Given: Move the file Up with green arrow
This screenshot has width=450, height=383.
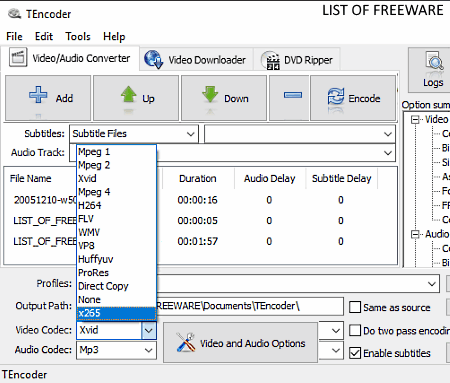Looking at the screenshot, I should tap(136, 98).
